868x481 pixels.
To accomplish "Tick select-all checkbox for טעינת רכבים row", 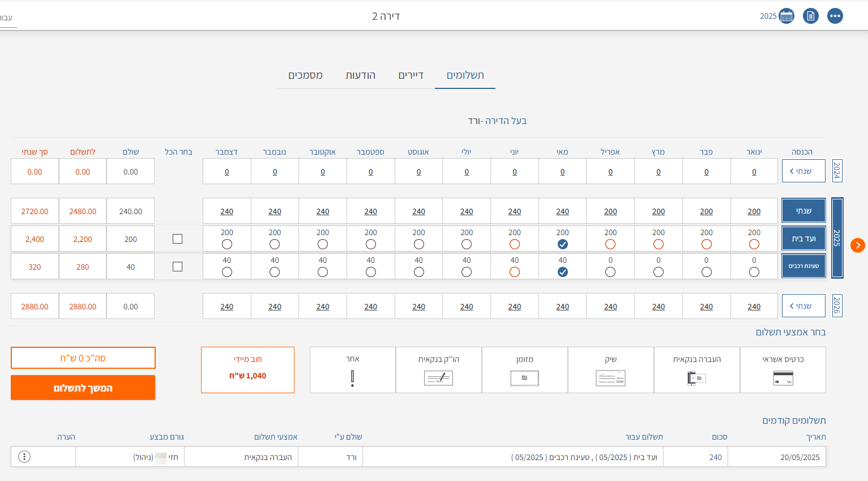I will (177, 267).
